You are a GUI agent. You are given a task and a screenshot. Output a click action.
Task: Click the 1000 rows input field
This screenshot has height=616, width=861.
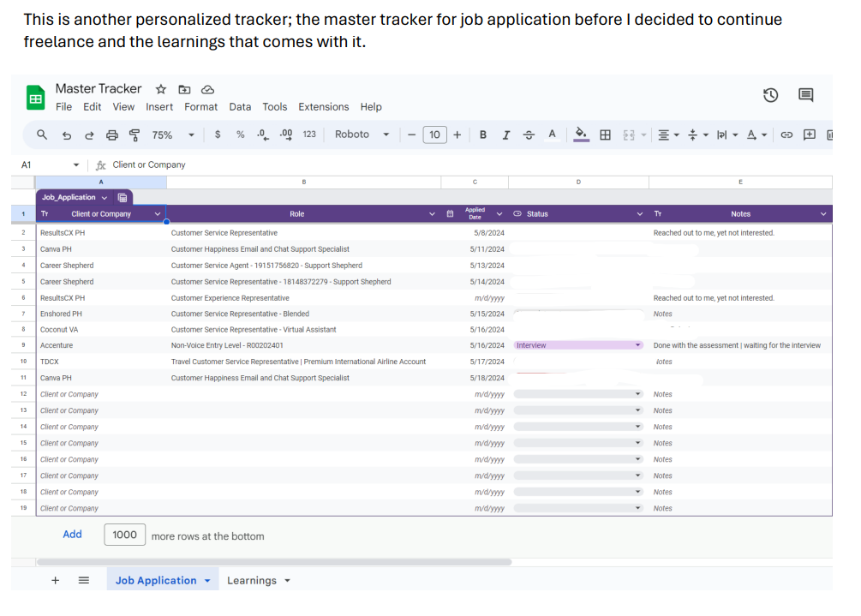click(x=124, y=535)
